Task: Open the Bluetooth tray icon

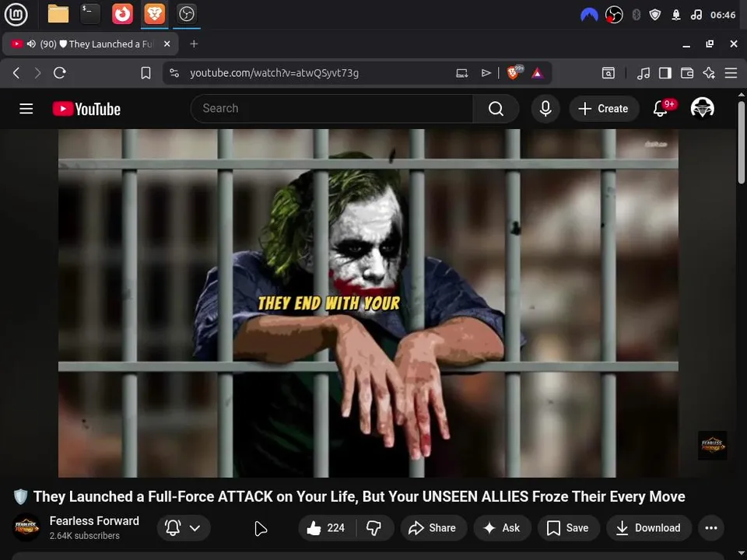Action: [636, 15]
